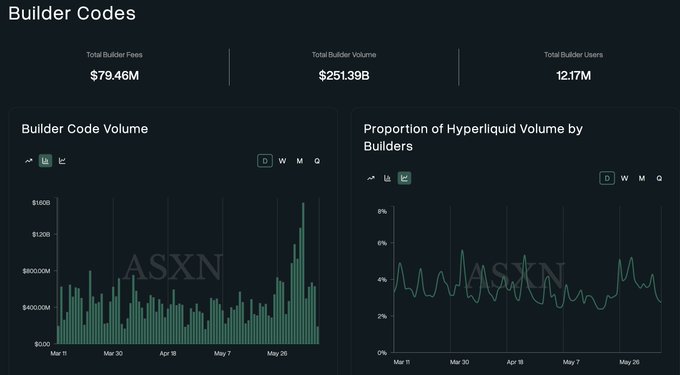Screen dimensions: 680x375
Task: Click the Builder Code Volume chart title
Action: [85, 129]
